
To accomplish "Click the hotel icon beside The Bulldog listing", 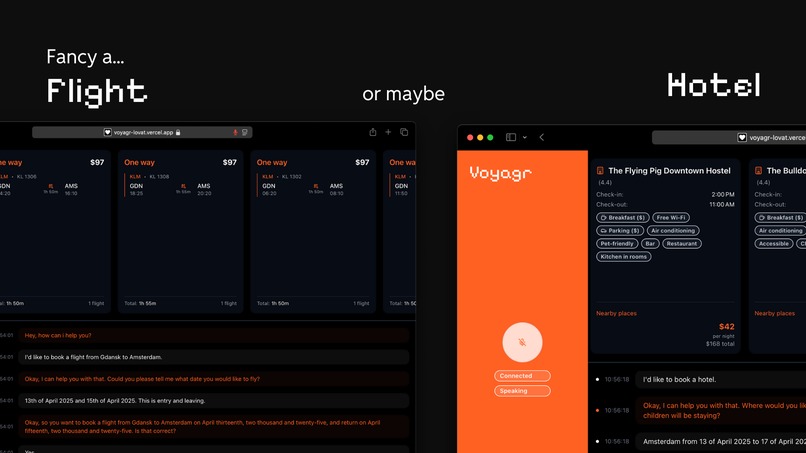I will 758,171.
